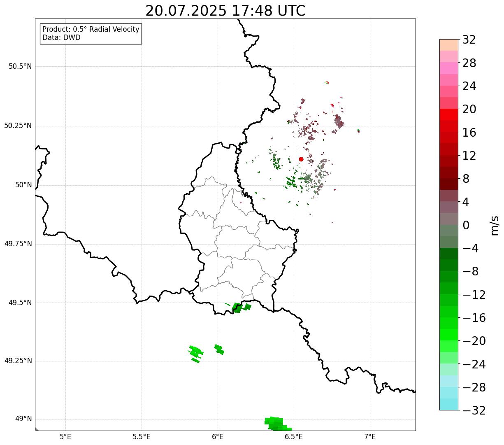504x445 pixels.
Task: Click the colorbar tick label 24
Action: pos(469,86)
